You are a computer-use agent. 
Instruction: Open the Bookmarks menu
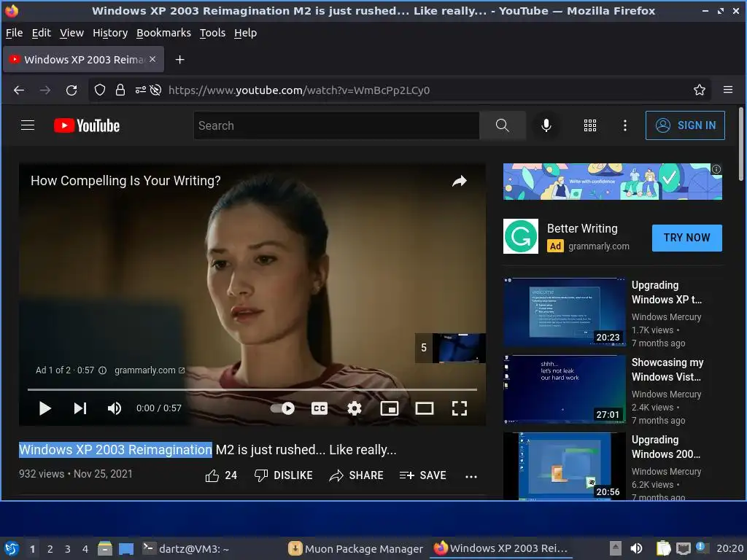click(163, 33)
